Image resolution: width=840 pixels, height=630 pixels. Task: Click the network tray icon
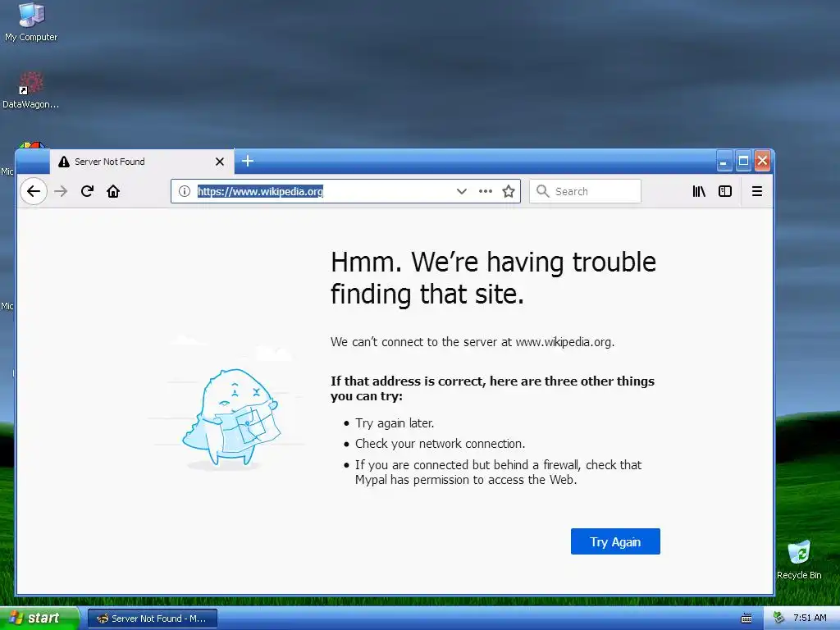point(778,618)
